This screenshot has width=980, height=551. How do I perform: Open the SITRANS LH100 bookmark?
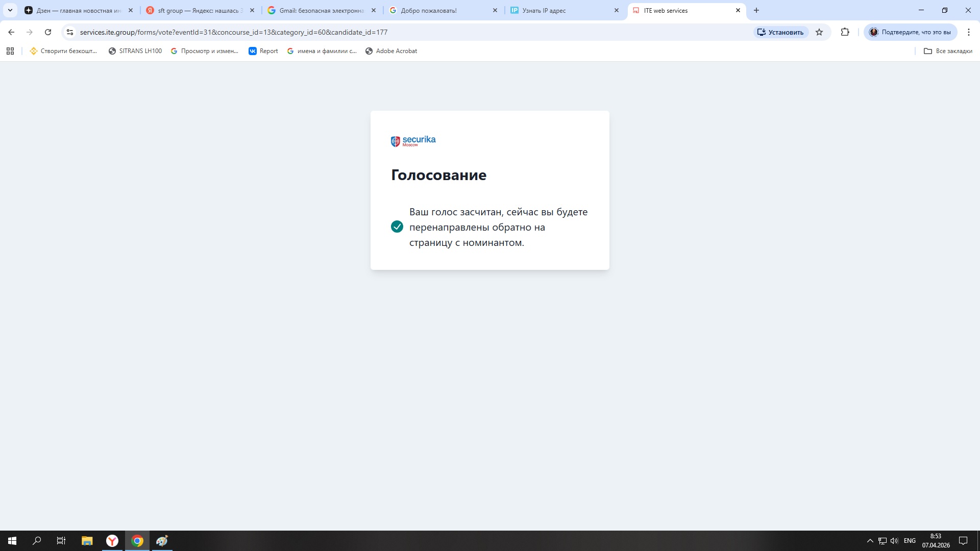135,51
